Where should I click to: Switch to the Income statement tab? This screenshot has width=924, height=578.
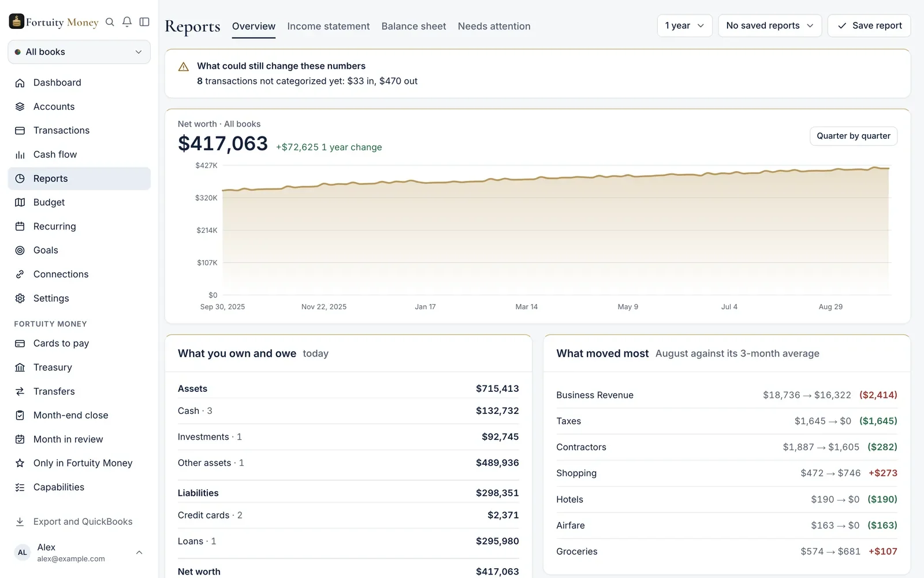click(x=328, y=27)
